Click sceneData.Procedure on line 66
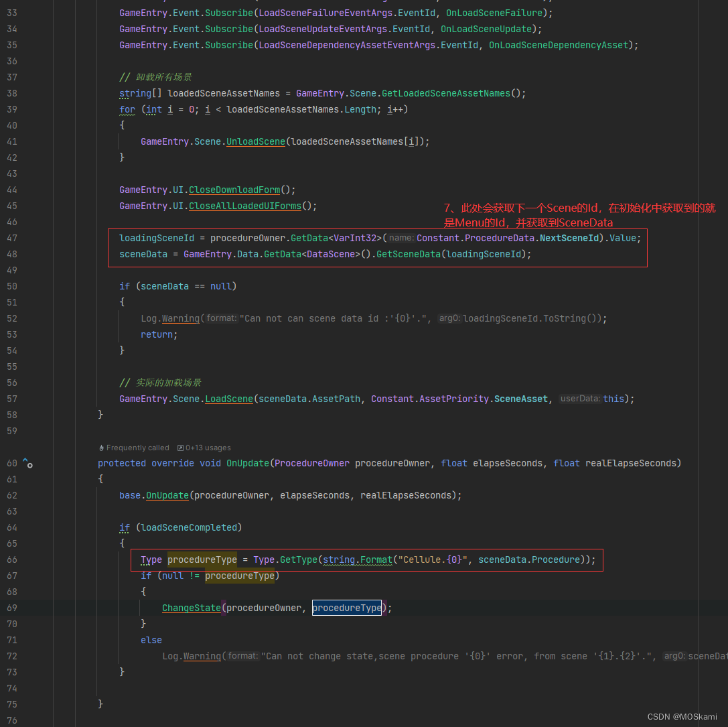The image size is (728, 727). 529,559
